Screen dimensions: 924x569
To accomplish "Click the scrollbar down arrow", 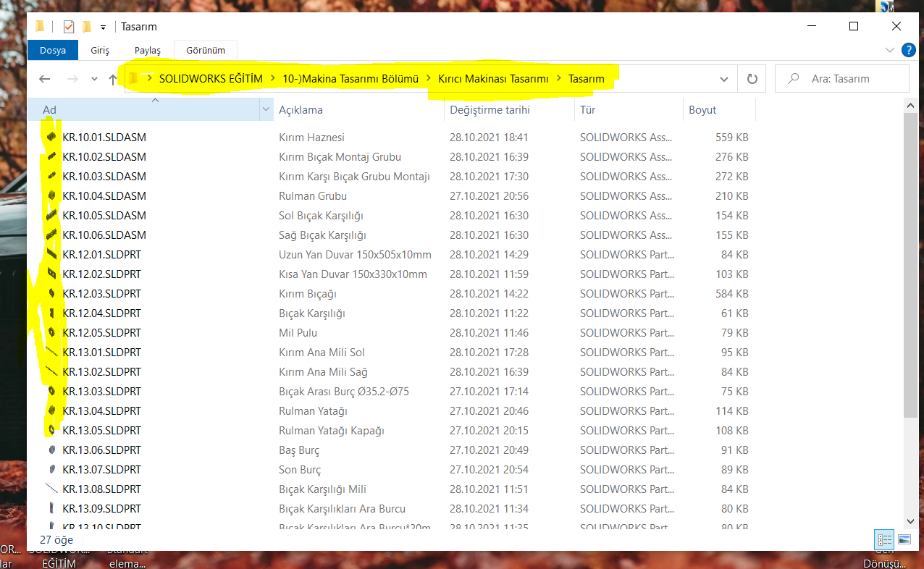I will click(911, 520).
